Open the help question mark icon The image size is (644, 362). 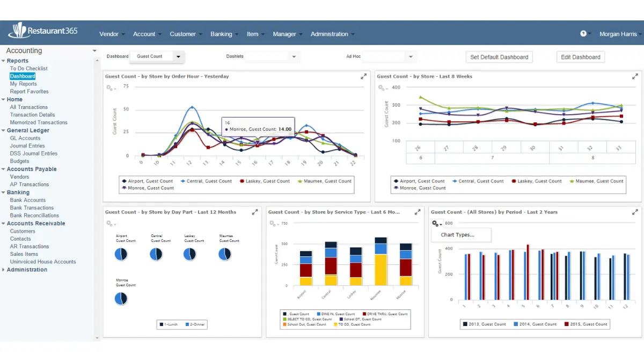click(x=583, y=33)
